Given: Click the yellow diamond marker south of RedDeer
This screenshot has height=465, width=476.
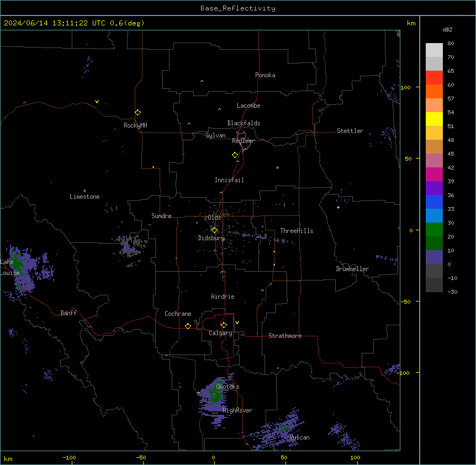Looking at the screenshot, I should [x=235, y=155].
